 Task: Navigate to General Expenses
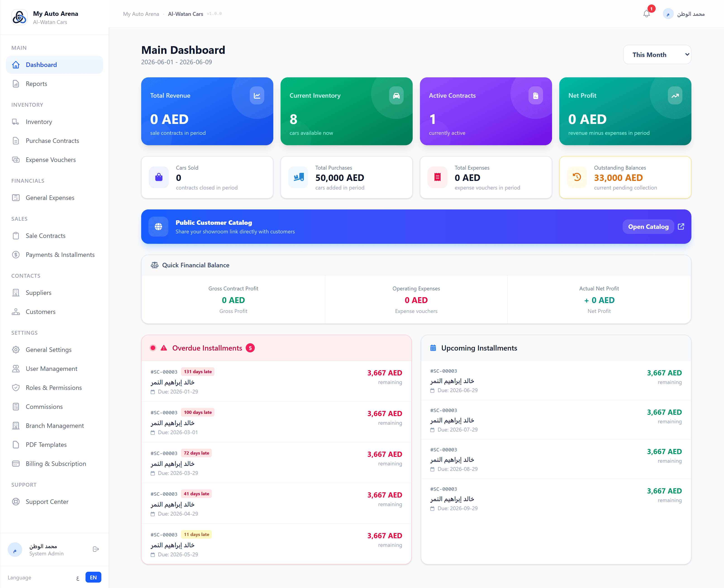pyautogui.click(x=55, y=198)
